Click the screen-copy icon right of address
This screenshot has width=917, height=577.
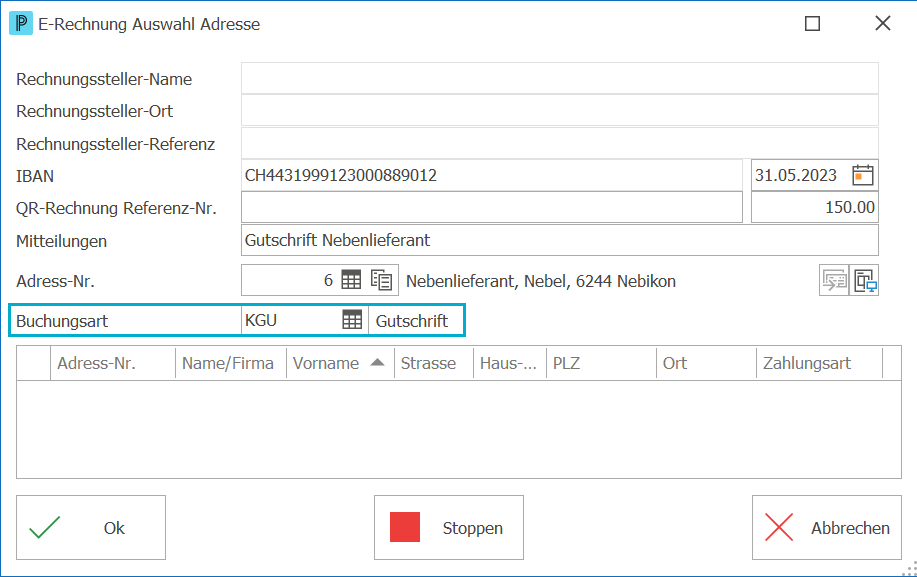pos(864,281)
